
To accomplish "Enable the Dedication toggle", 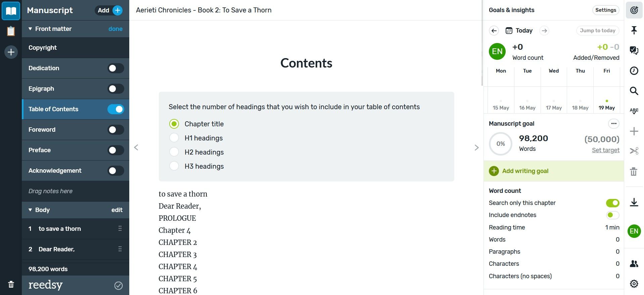I will 116,68.
